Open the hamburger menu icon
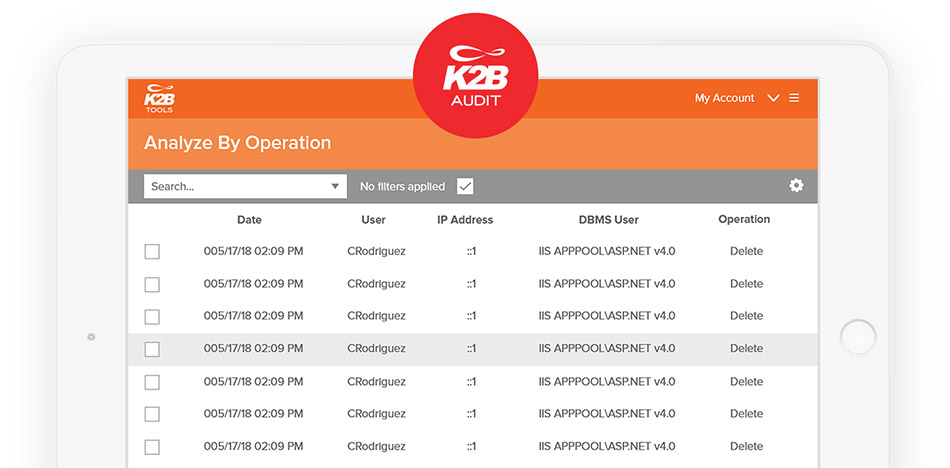 click(x=794, y=98)
